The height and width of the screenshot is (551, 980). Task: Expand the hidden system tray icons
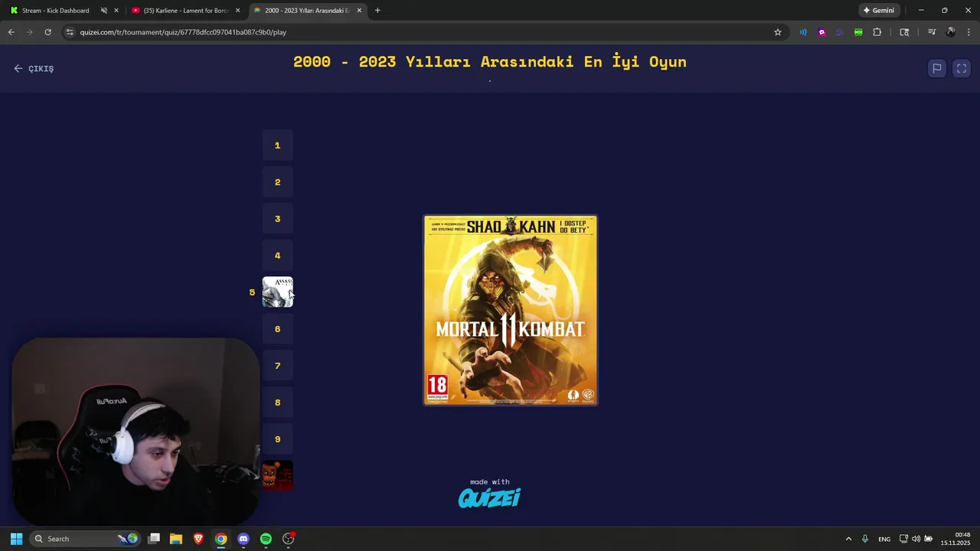coord(848,539)
